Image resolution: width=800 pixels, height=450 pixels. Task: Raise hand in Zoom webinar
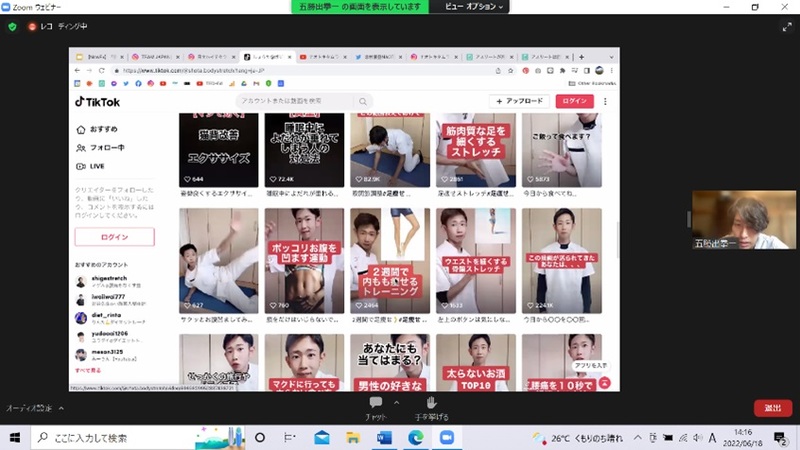coord(431,408)
